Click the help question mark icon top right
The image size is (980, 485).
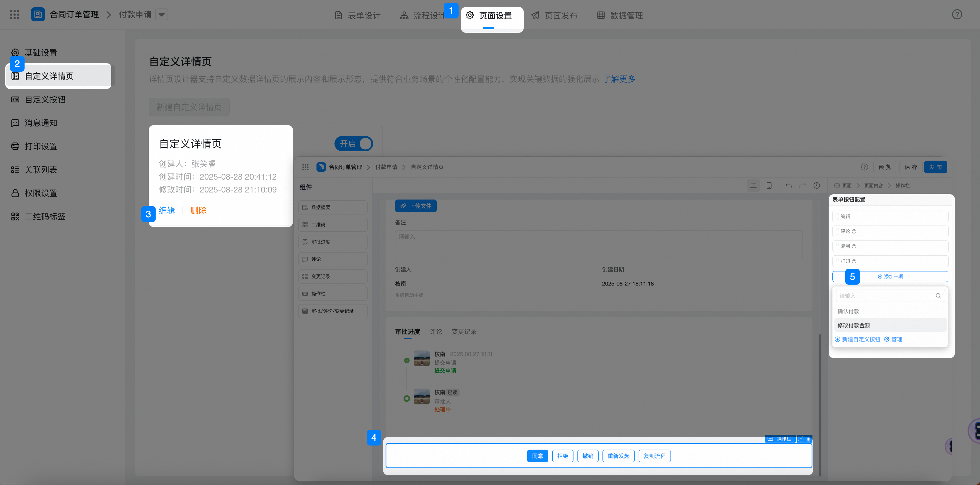957,15
